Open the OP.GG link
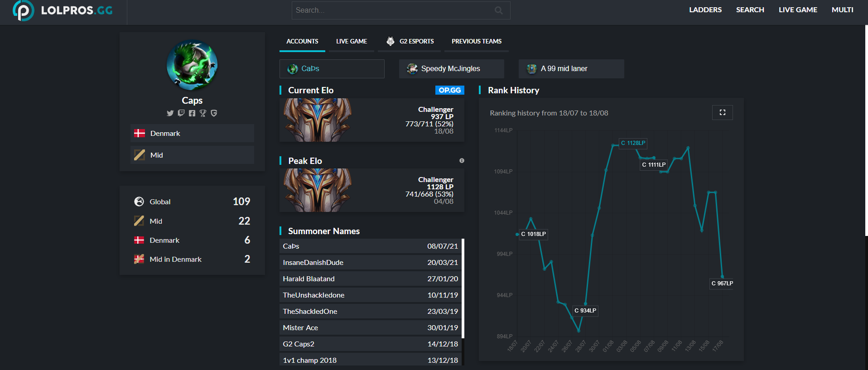 (449, 90)
